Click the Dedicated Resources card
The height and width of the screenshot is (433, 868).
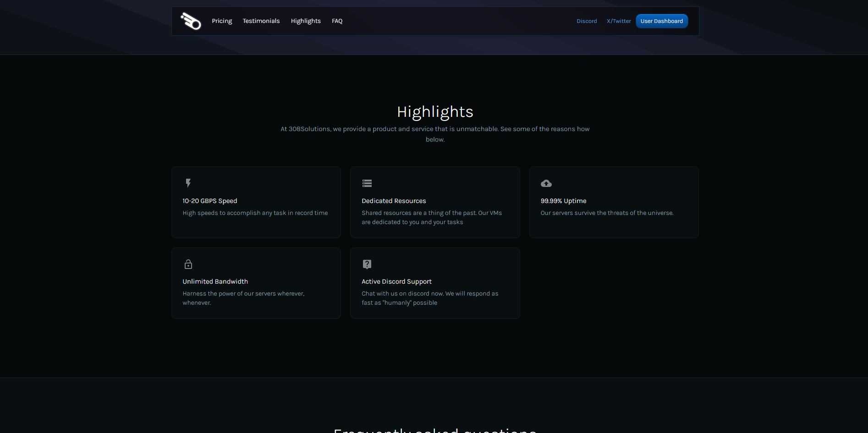coord(434,202)
